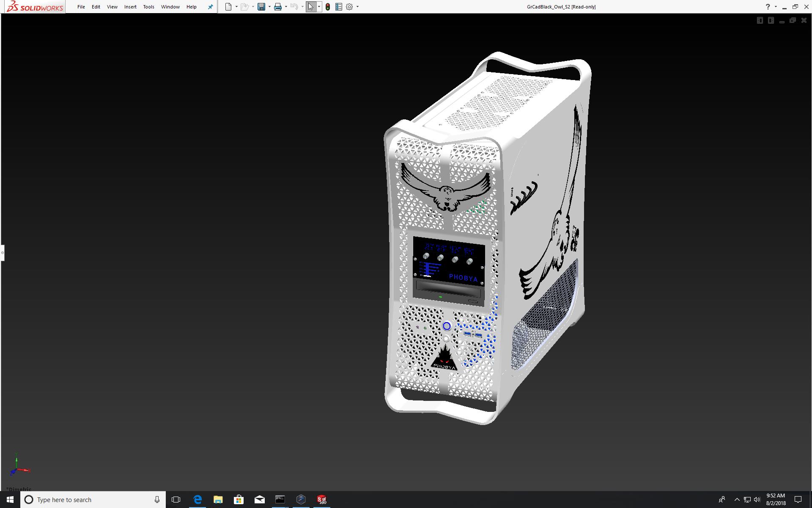Expand the Options gear dropdown arrow
Viewport: 812px width, 508px height.
click(x=357, y=7)
